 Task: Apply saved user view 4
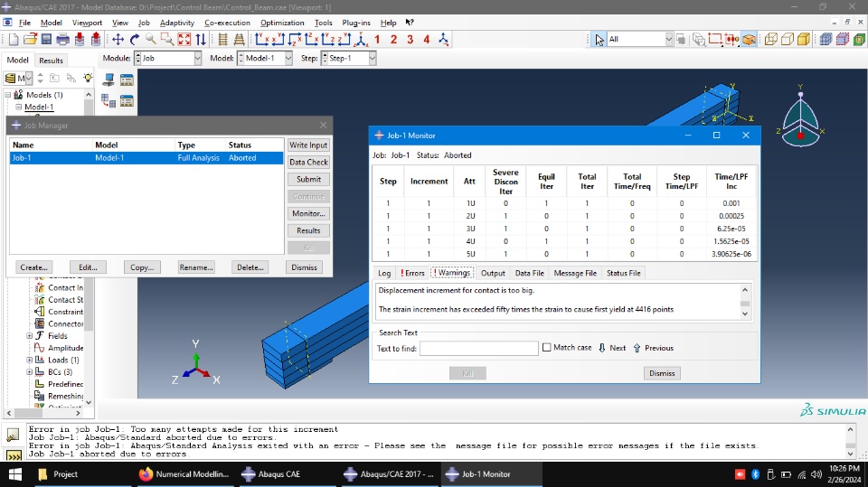point(427,39)
